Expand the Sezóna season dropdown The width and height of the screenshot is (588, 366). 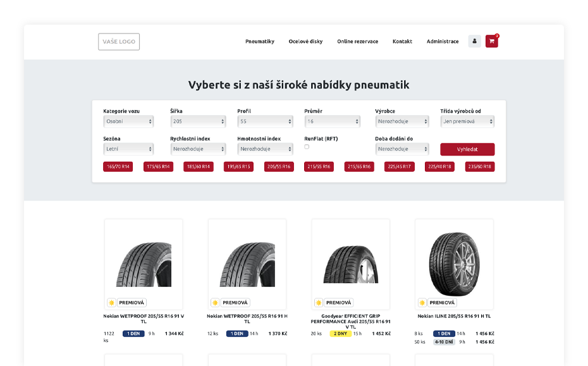[128, 149]
